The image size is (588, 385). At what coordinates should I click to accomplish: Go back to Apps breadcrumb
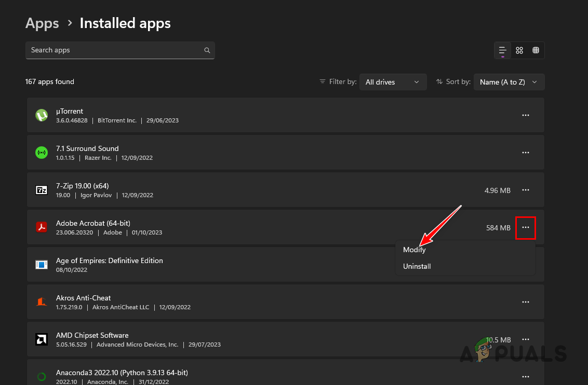tap(42, 23)
